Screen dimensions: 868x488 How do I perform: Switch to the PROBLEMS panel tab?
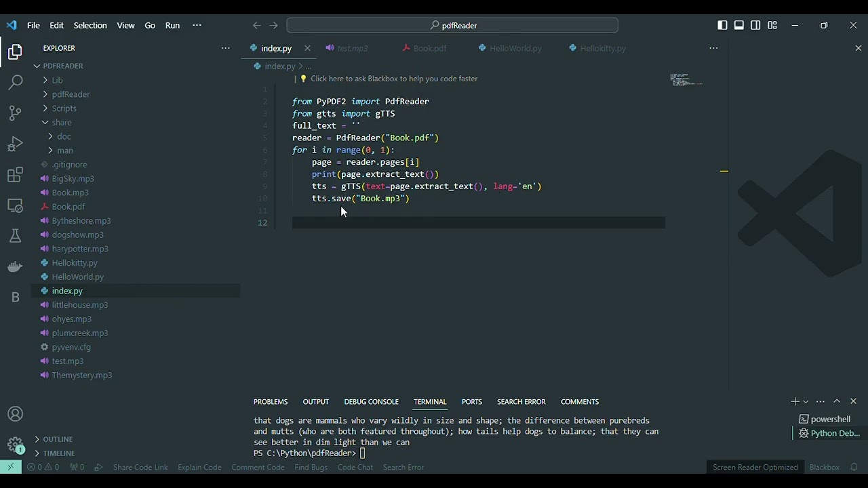click(x=271, y=402)
